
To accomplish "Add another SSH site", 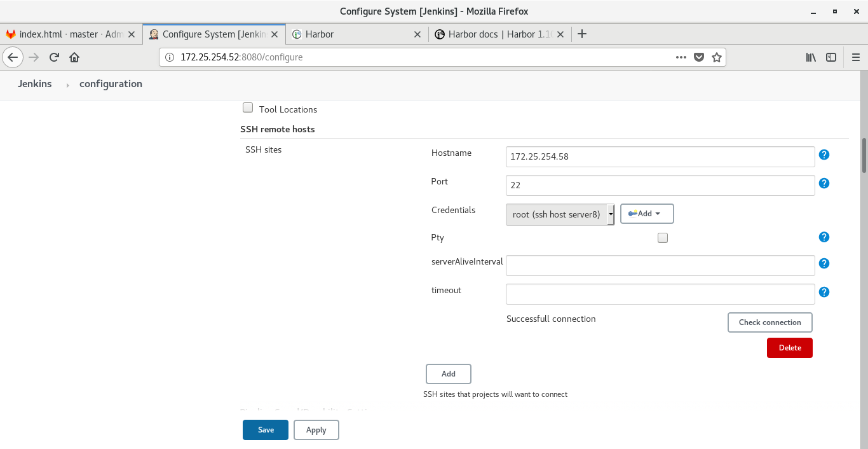I will (x=449, y=374).
